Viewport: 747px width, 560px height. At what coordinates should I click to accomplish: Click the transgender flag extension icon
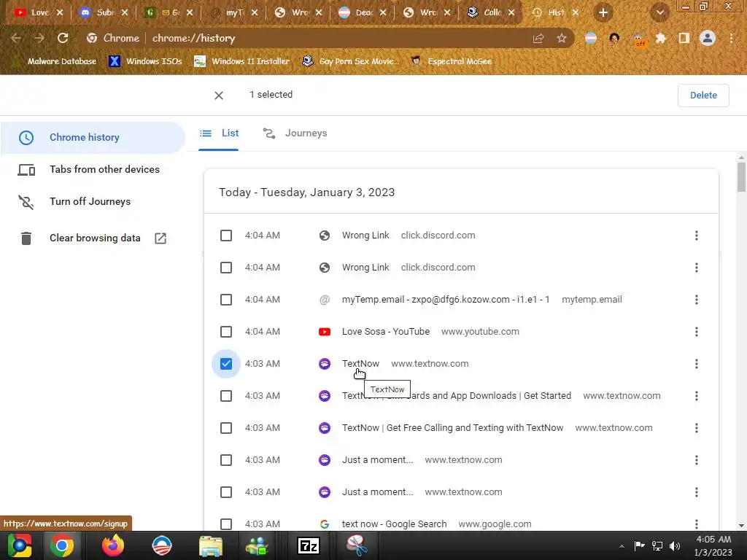coord(591,38)
